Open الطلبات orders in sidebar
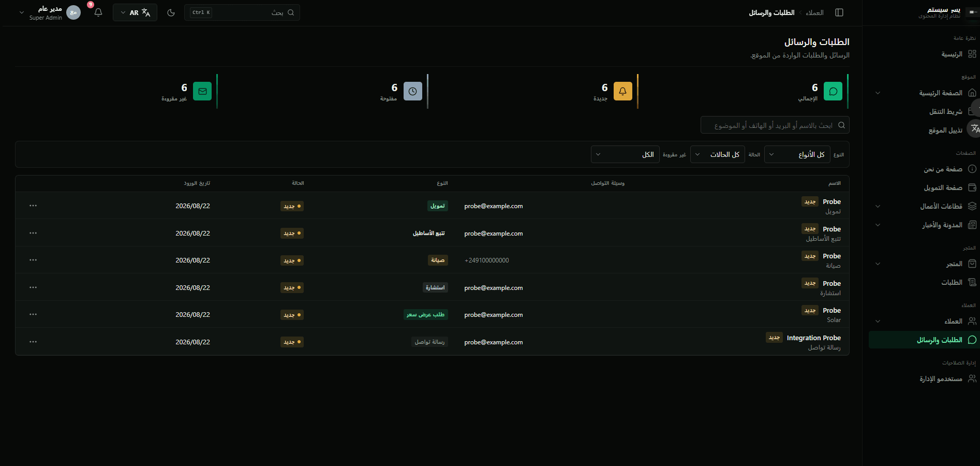The image size is (980, 466). [924, 283]
